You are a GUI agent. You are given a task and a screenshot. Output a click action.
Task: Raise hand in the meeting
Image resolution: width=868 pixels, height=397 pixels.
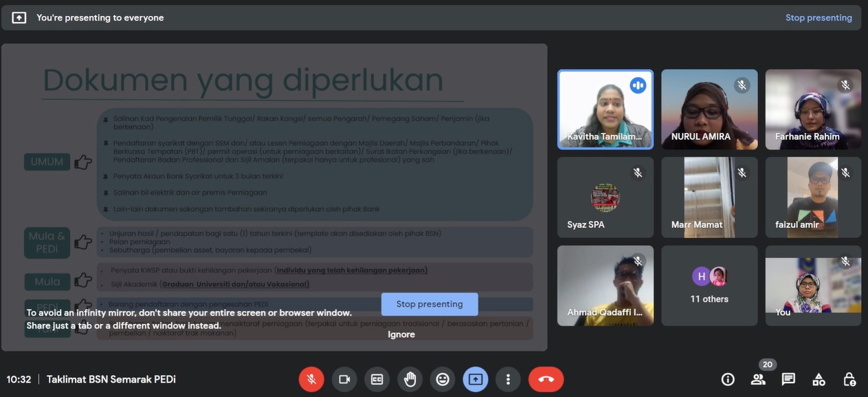pos(410,379)
